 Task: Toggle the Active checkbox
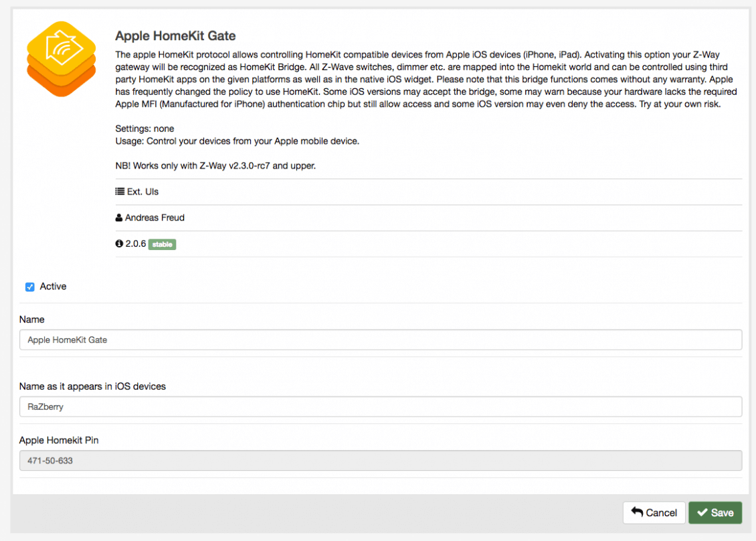(x=29, y=287)
